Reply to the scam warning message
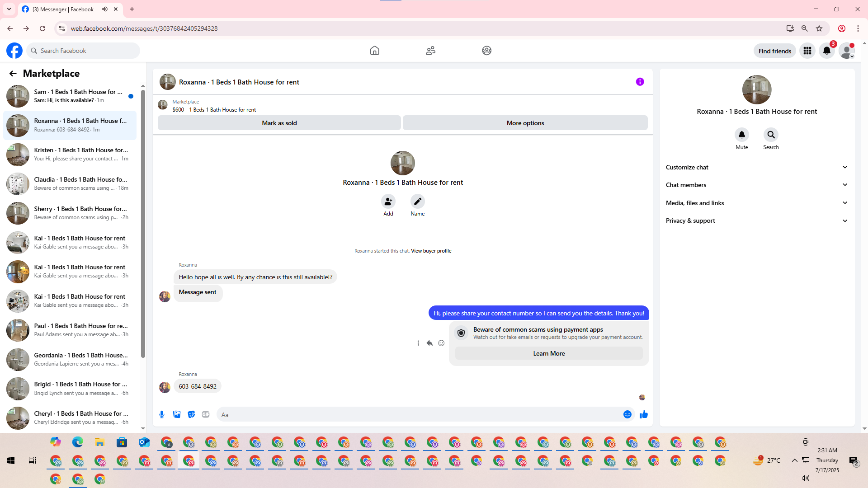This screenshot has width=868, height=488. (429, 343)
